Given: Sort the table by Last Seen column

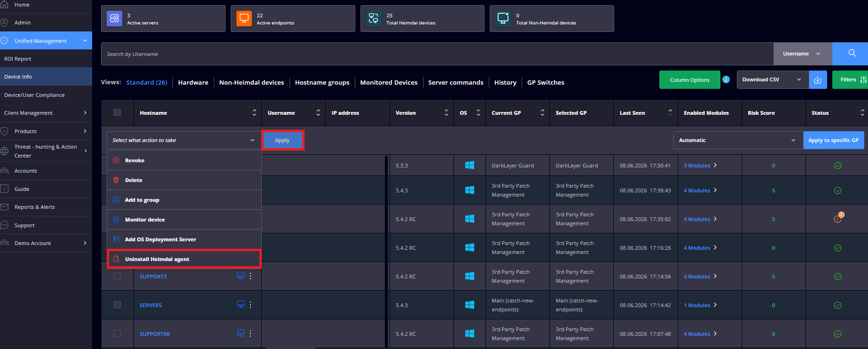Looking at the screenshot, I should [670, 112].
